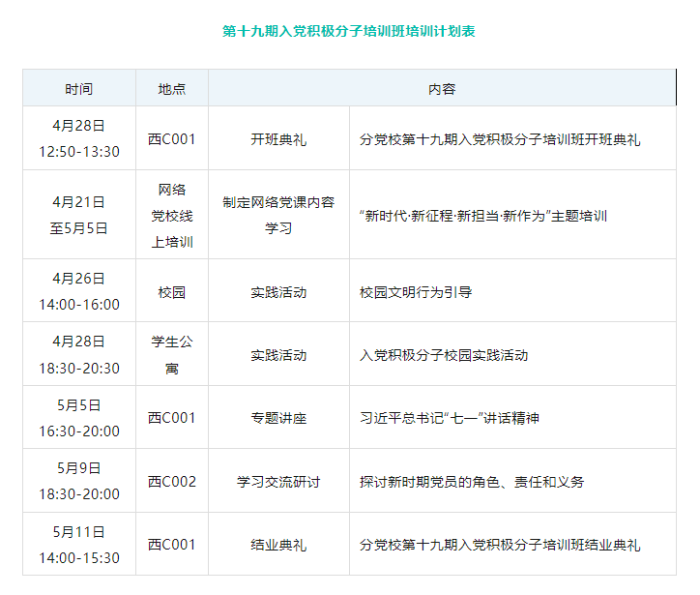Select the 4月26日 14:00-16:00 time cell
Viewport: 700px width, 595px height.
tap(79, 291)
